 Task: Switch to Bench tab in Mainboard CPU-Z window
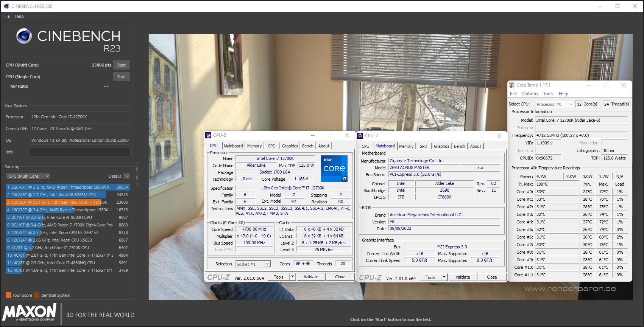[460, 146]
